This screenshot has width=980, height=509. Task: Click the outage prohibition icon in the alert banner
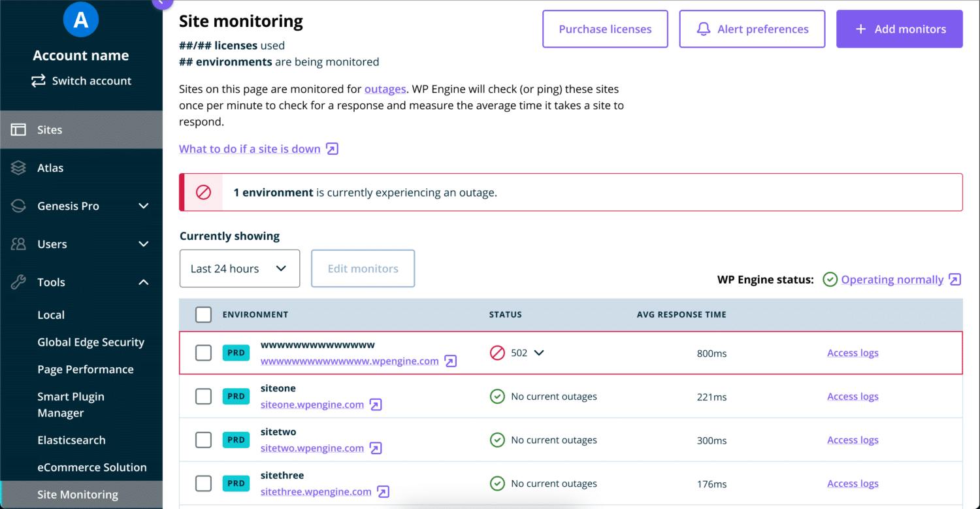click(204, 192)
